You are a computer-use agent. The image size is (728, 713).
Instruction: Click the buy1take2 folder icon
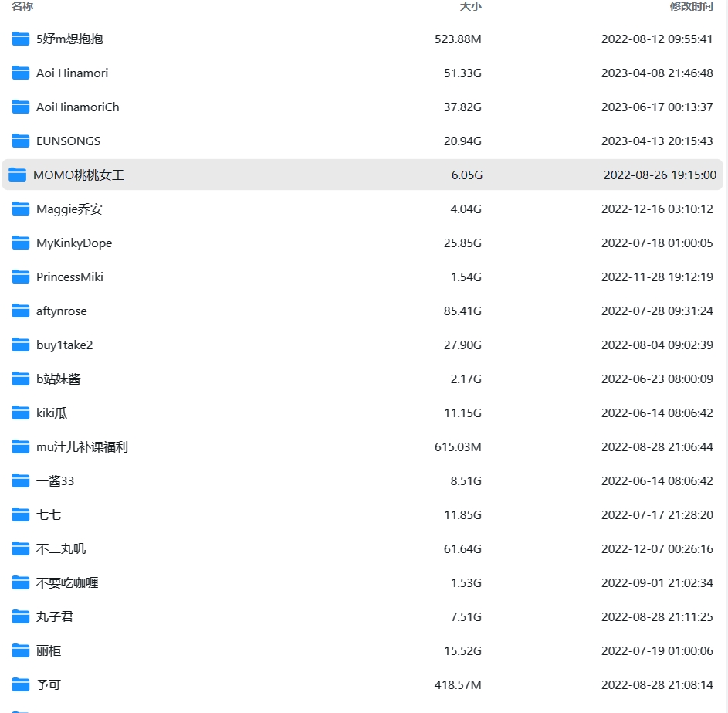coord(21,345)
